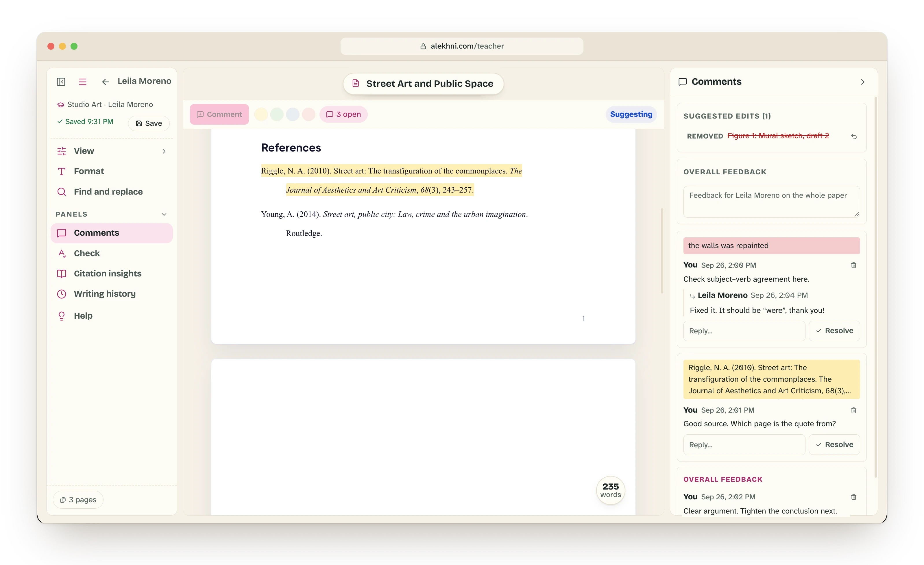Image resolution: width=924 pixels, height=565 pixels.
Task: Click the document title Street Art and Public Space
Action: click(x=423, y=84)
